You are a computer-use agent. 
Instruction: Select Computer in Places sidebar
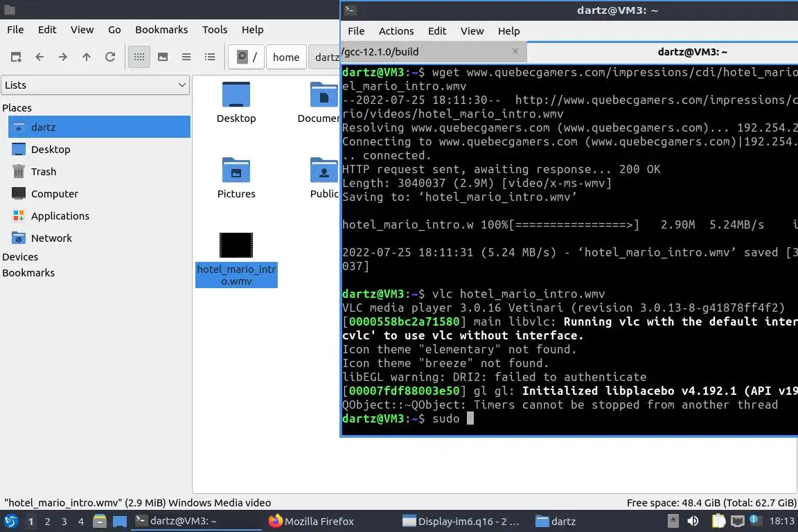(99, 193)
